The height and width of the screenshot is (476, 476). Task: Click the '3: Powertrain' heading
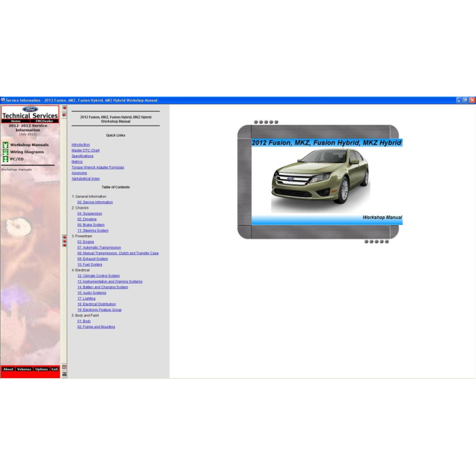82,236
